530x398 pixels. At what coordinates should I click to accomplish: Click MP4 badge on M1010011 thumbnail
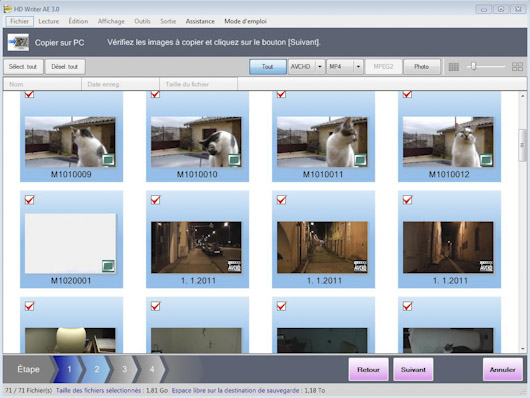pos(360,160)
